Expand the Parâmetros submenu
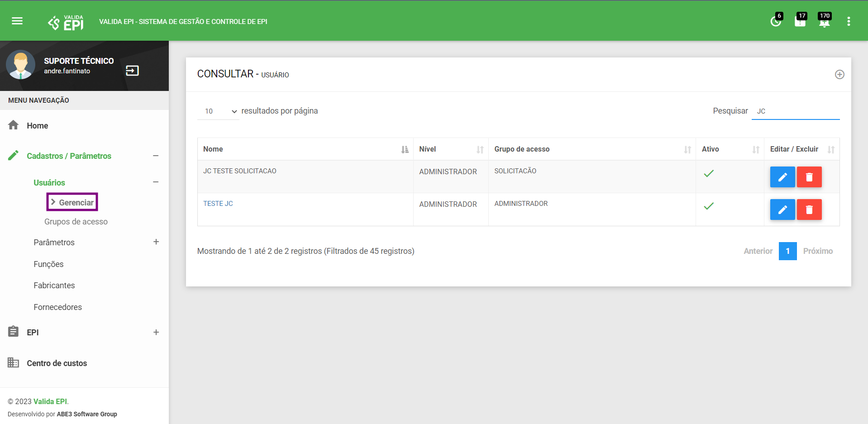This screenshot has height=424, width=868. click(156, 242)
